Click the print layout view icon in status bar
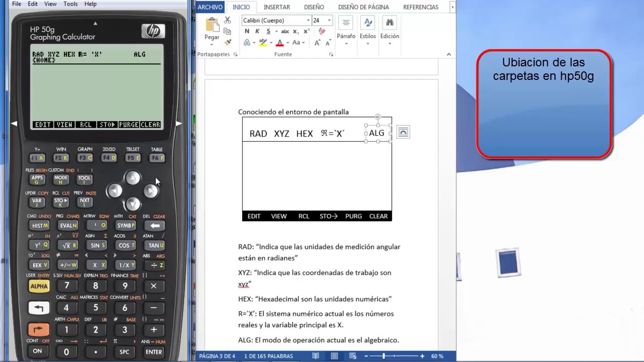The height and width of the screenshot is (362, 644). (334, 356)
